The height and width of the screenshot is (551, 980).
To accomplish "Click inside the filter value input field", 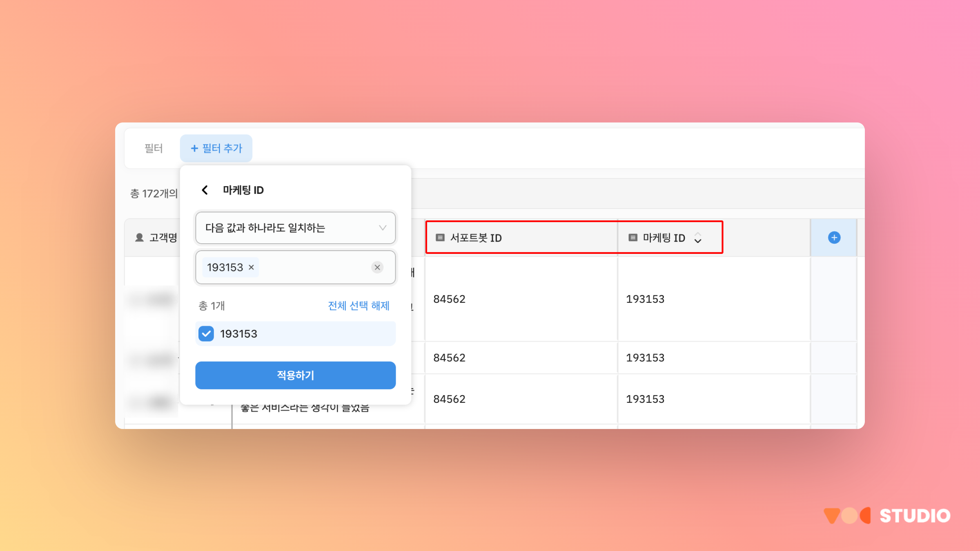I will tap(314, 267).
